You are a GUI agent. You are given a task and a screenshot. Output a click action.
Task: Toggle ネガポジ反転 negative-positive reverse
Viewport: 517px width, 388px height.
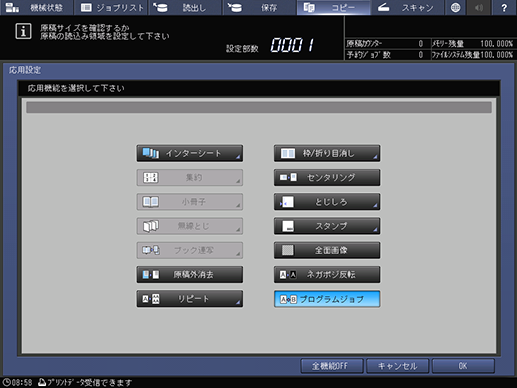pyautogui.click(x=327, y=275)
